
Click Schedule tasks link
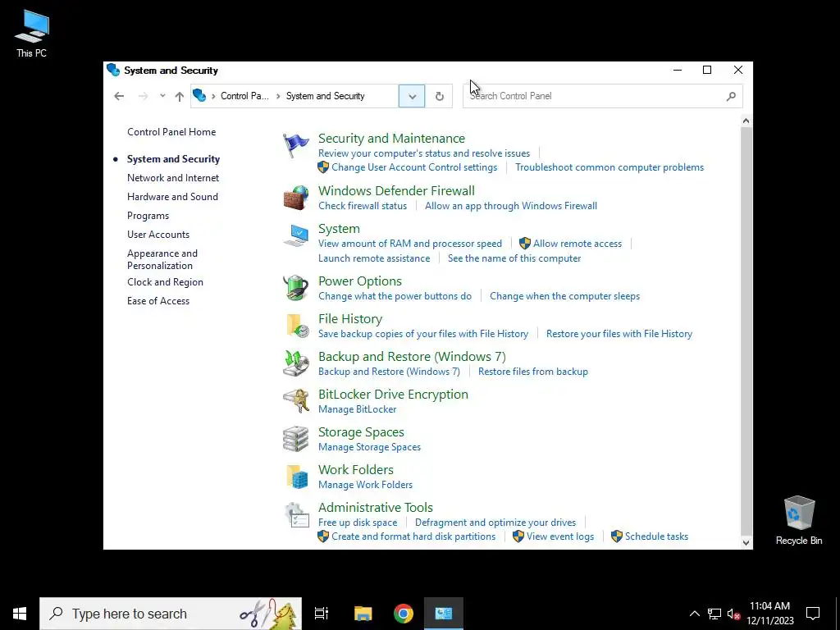656,536
